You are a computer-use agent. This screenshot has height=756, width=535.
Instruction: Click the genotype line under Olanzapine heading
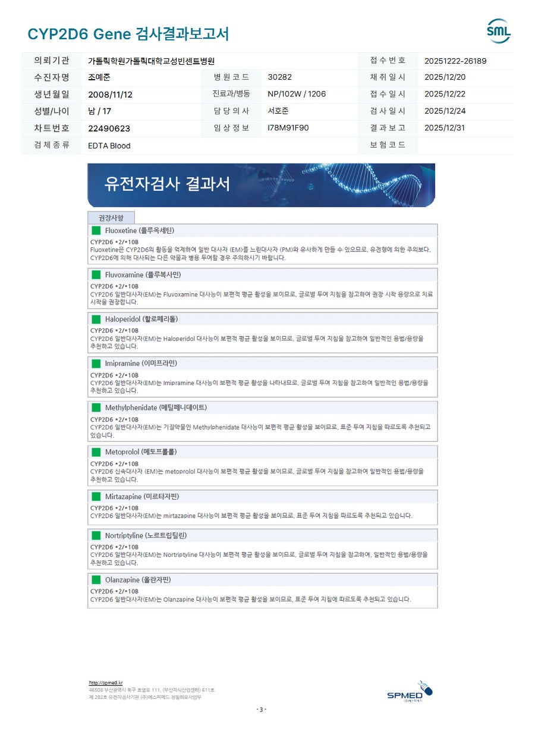click(114, 591)
